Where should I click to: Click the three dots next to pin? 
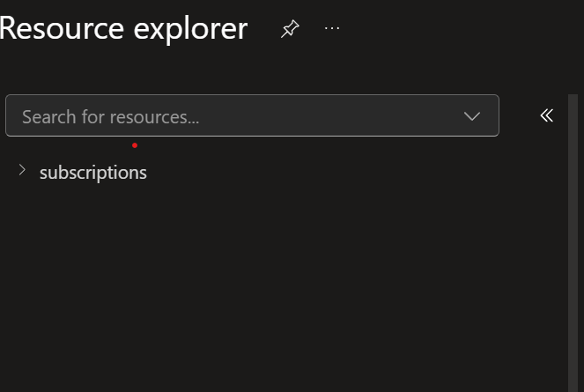pyautogui.click(x=332, y=28)
